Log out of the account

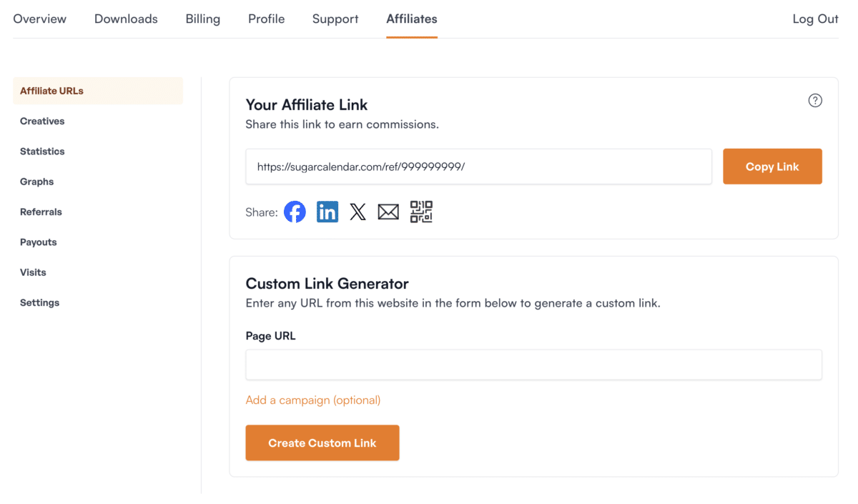[x=815, y=19]
